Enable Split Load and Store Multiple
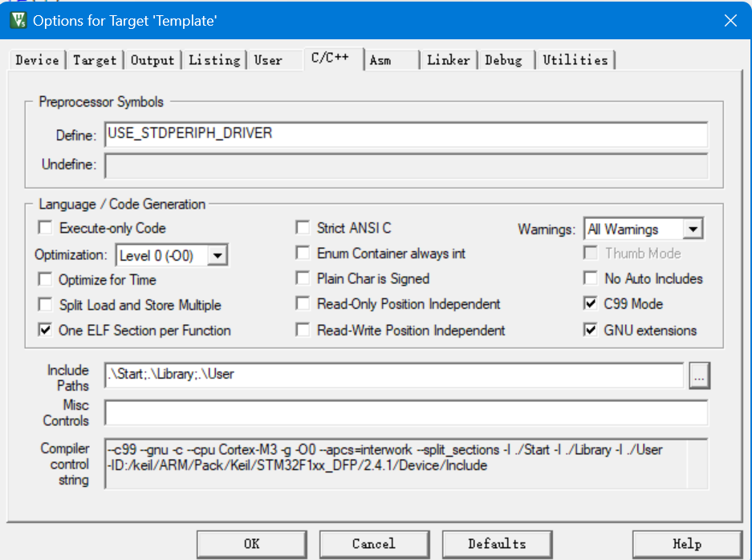The width and height of the screenshot is (752, 560). pos(45,304)
